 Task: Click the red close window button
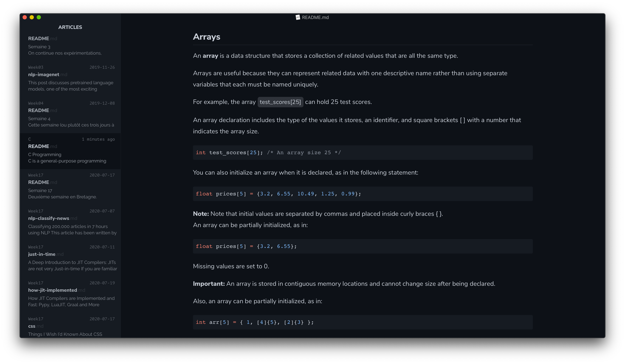(x=24, y=17)
